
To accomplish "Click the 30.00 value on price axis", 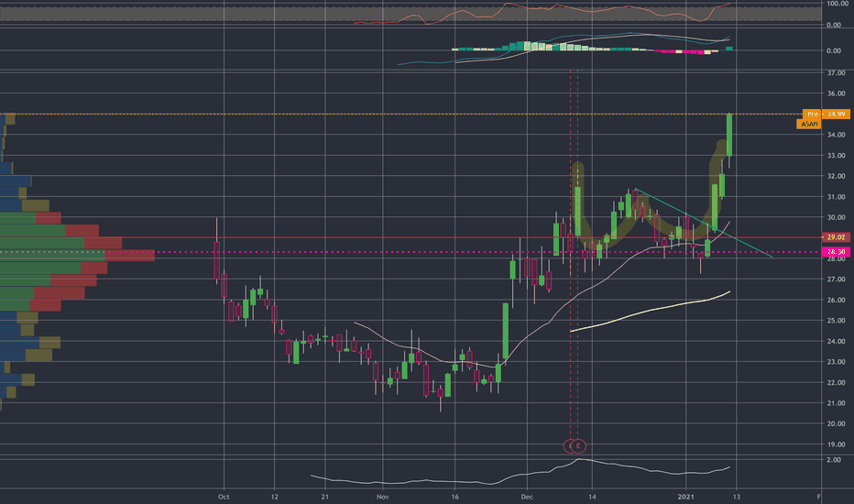I will [x=836, y=217].
